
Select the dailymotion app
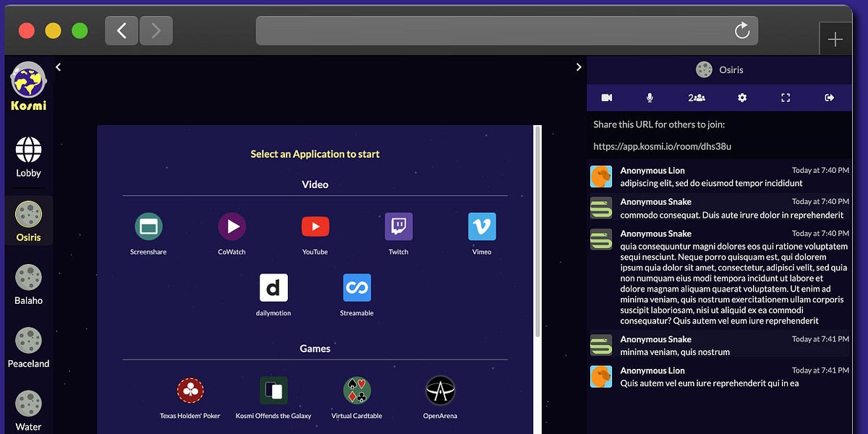[273, 288]
